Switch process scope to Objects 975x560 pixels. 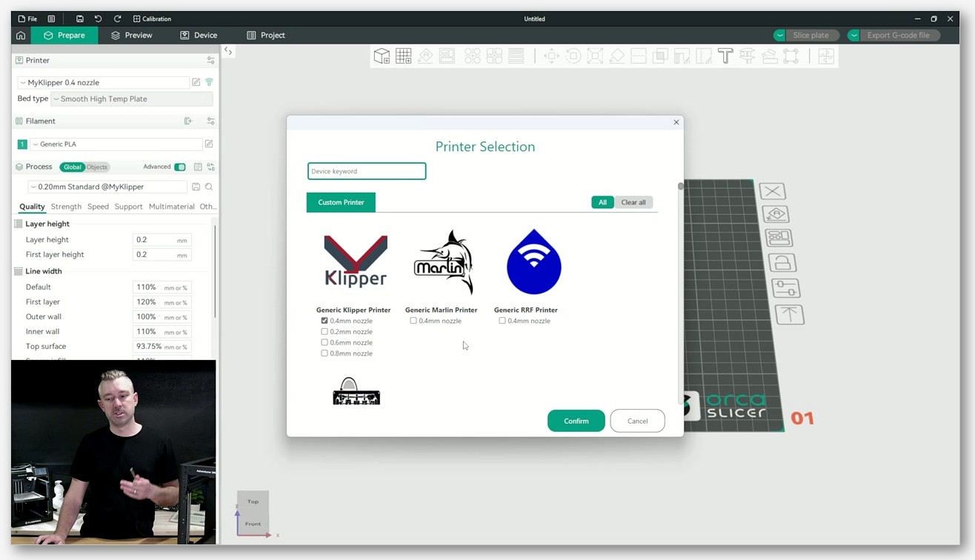(x=97, y=167)
